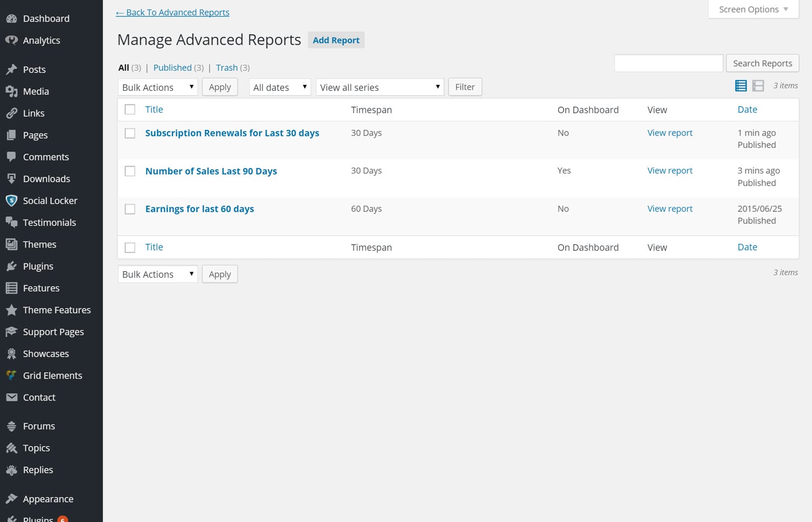View only Published reports
Screen dimensions: 812x522
172,67
